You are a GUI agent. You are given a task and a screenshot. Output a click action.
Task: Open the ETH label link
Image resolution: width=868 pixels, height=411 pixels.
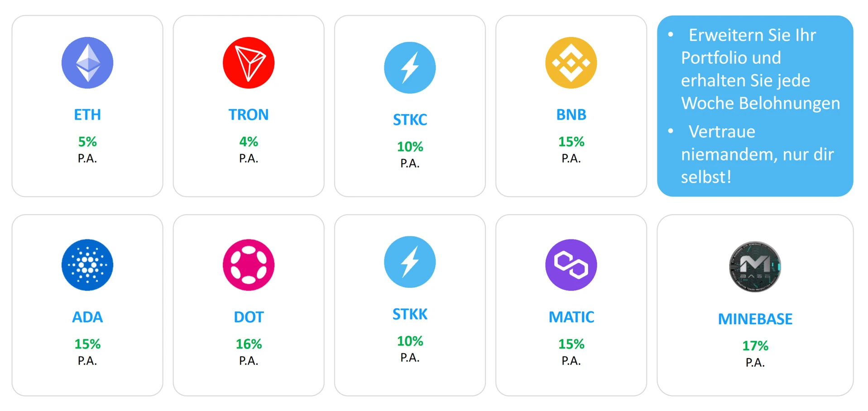point(87,115)
